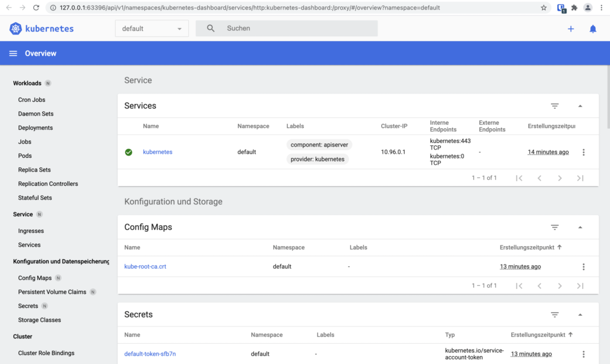The height and width of the screenshot is (364, 610).
Task: Open Daemon Sets in sidebar
Action: point(36,114)
